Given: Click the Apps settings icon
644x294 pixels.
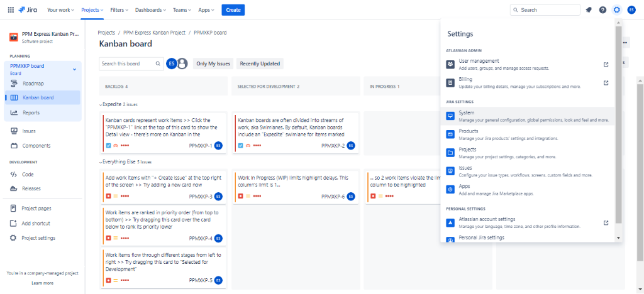Looking at the screenshot, I should 450,190.
